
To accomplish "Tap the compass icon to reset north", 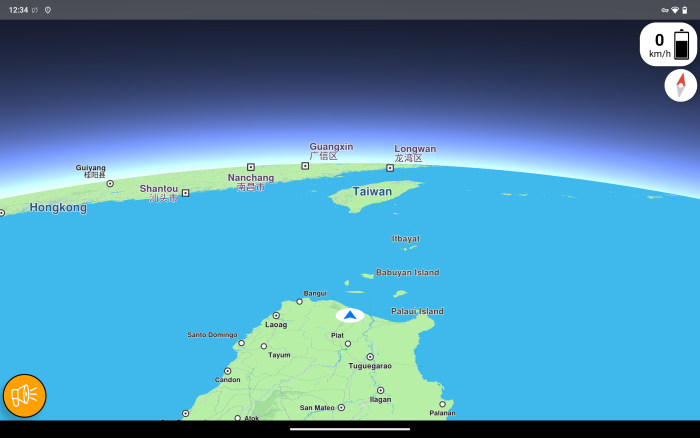I will 680,85.
